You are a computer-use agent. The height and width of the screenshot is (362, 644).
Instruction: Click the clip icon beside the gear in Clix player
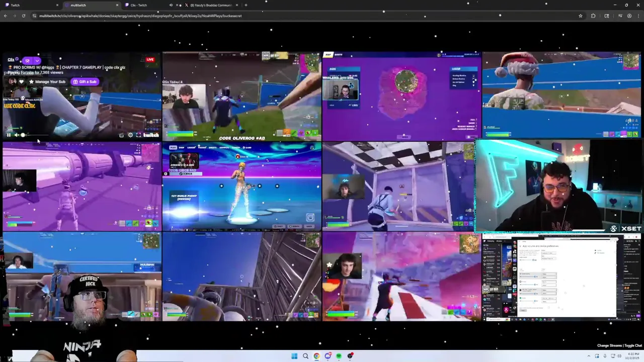[121, 135]
